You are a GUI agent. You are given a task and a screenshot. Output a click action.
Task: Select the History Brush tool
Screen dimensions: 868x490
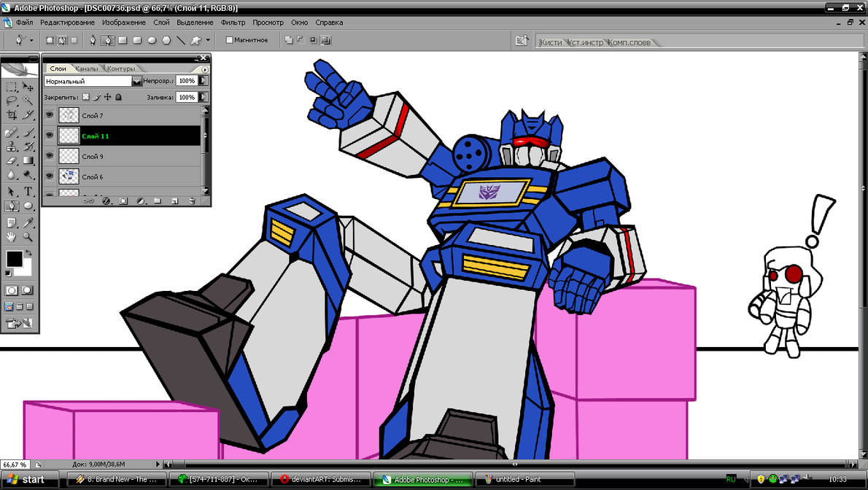click(28, 146)
